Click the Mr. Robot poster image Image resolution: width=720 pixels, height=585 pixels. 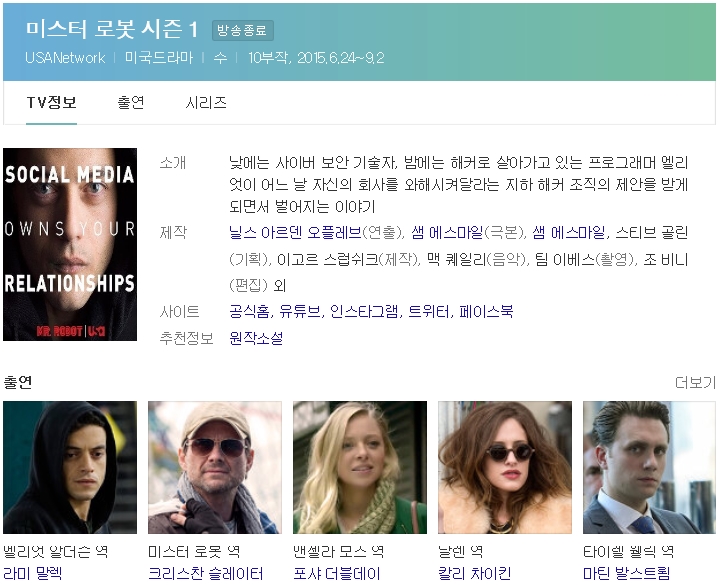[70, 244]
